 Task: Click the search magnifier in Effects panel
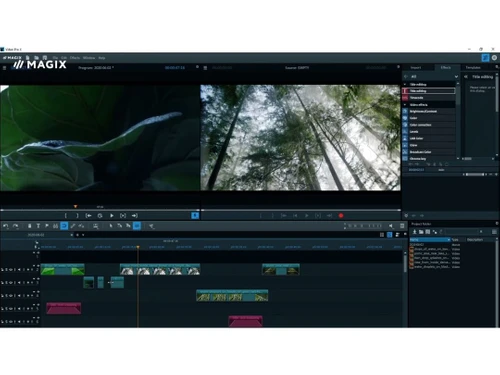497,67
